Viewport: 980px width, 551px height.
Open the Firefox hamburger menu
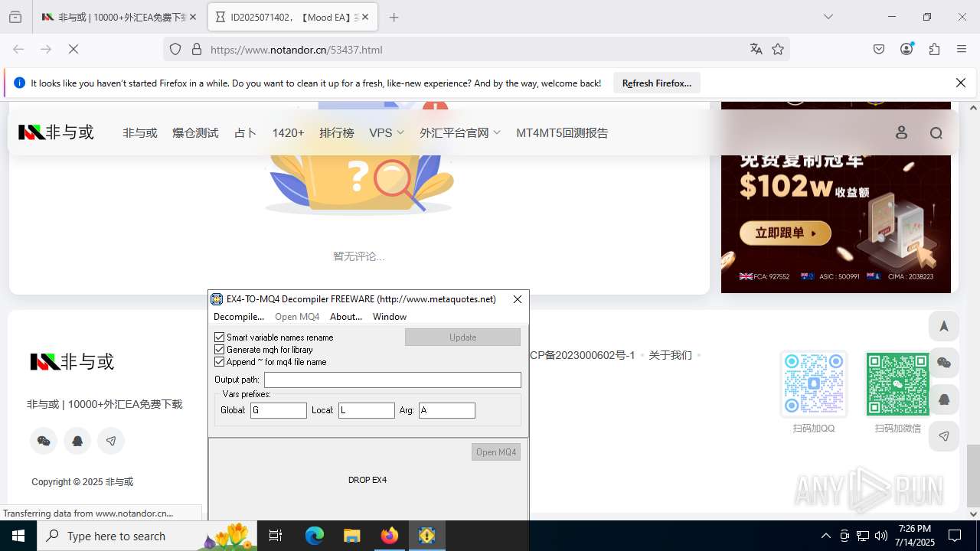pyautogui.click(x=962, y=49)
